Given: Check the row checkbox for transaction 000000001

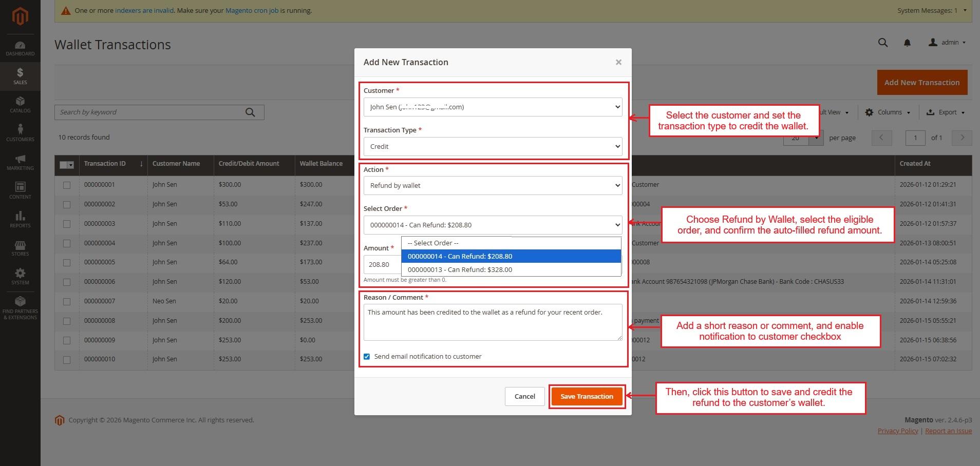Looking at the screenshot, I should pos(67,185).
